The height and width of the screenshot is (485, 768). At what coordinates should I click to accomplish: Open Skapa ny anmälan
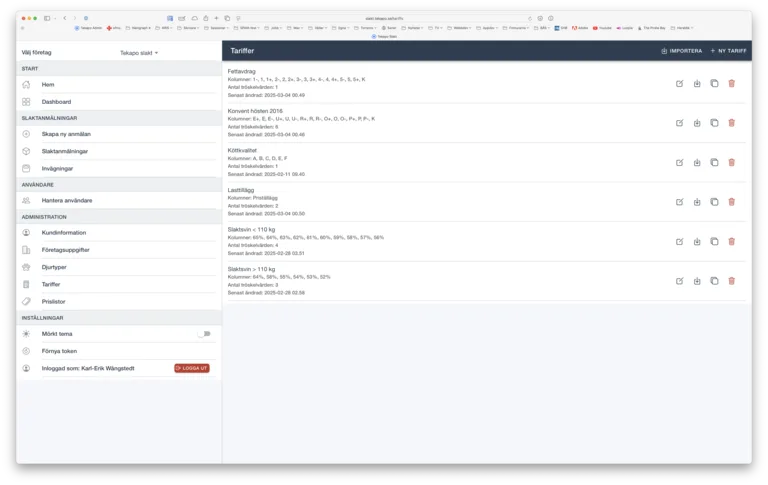(119, 134)
